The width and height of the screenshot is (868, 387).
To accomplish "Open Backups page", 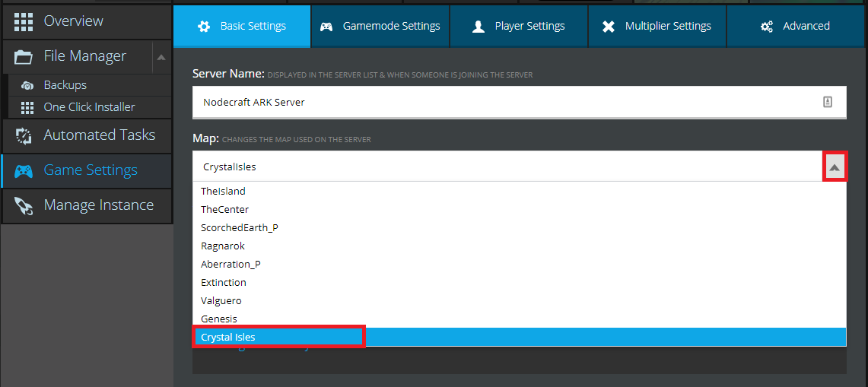I will [x=90, y=85].
